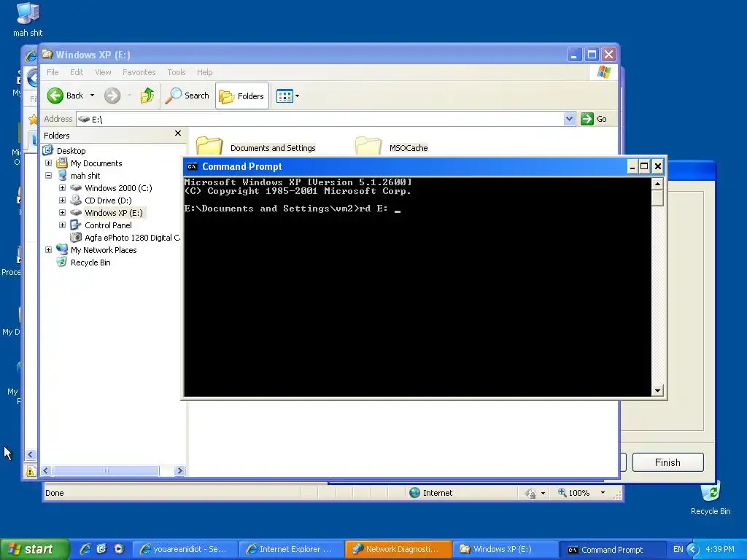The height and width of the screenshot is (560, 747).
Task: Click the Finish button
Action: (668, 462)
